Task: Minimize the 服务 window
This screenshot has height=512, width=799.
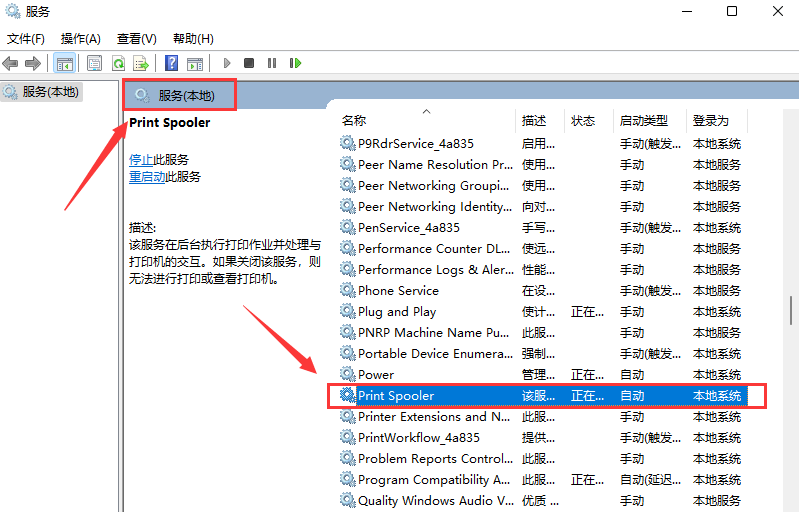Action: pos(686,11)
